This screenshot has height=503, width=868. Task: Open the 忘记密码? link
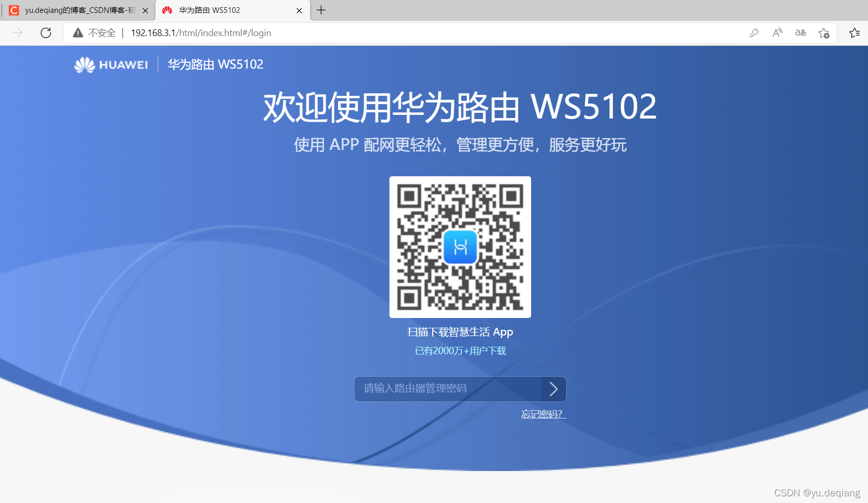point(543,414)
